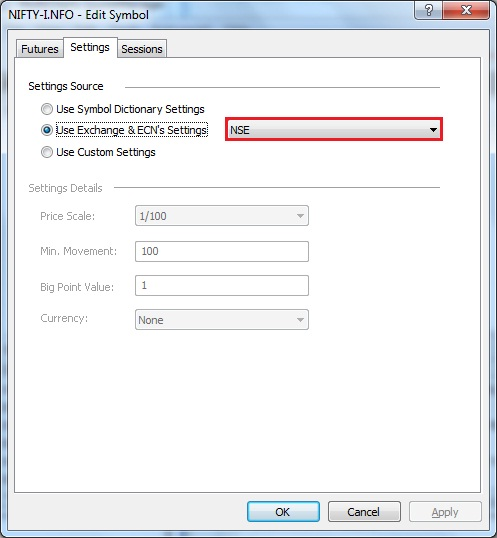Click the NSE text in exchange combo box
Screen dimensions: 497x538
pyautogui.click(x=240, y=130)
